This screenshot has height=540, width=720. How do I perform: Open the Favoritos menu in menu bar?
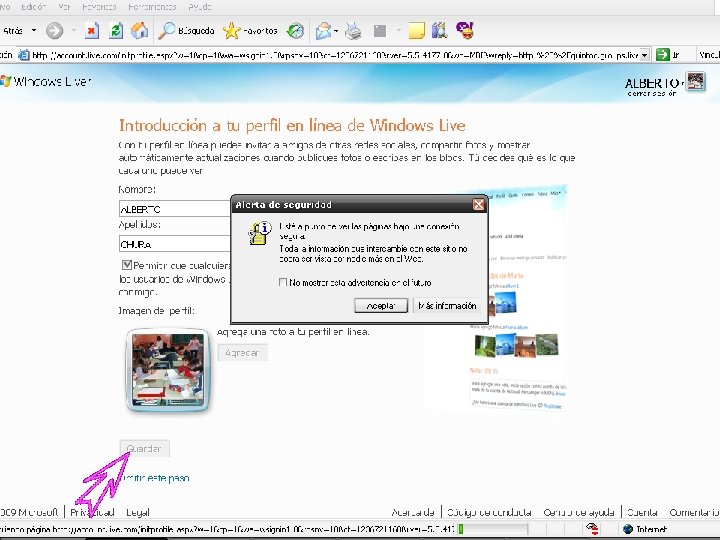[x=99, y=6]
